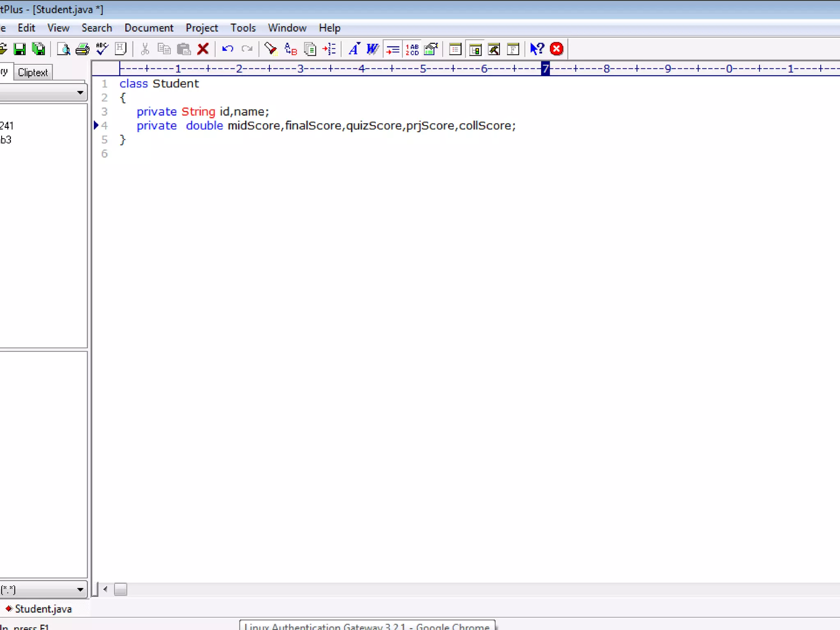Toggle Word Wrap 'W' button
Screen dimensions: 840x630
coord(372,49)
